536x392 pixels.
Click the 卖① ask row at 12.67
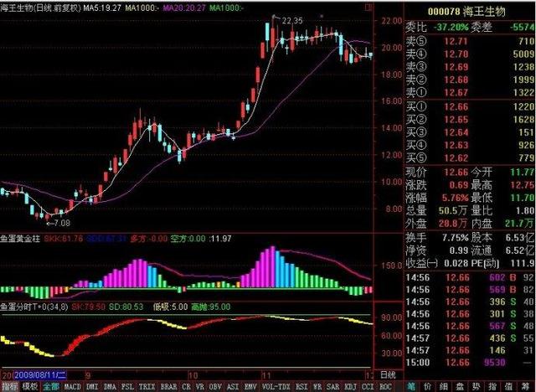pyautogui.click(x=470, y=92)
